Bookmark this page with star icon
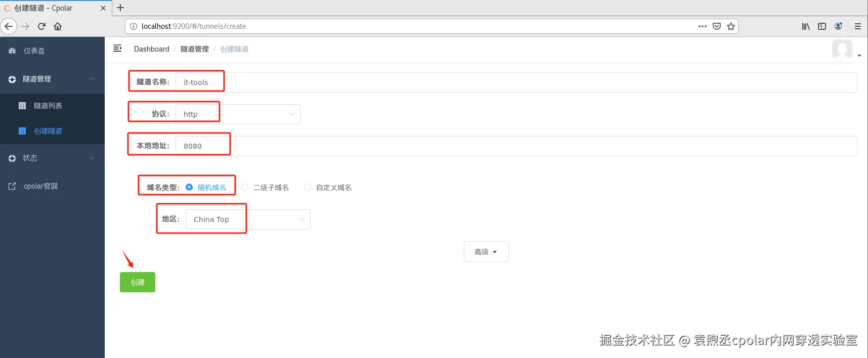The width and height of the screenshot is (868, 358). pos(731,26)
